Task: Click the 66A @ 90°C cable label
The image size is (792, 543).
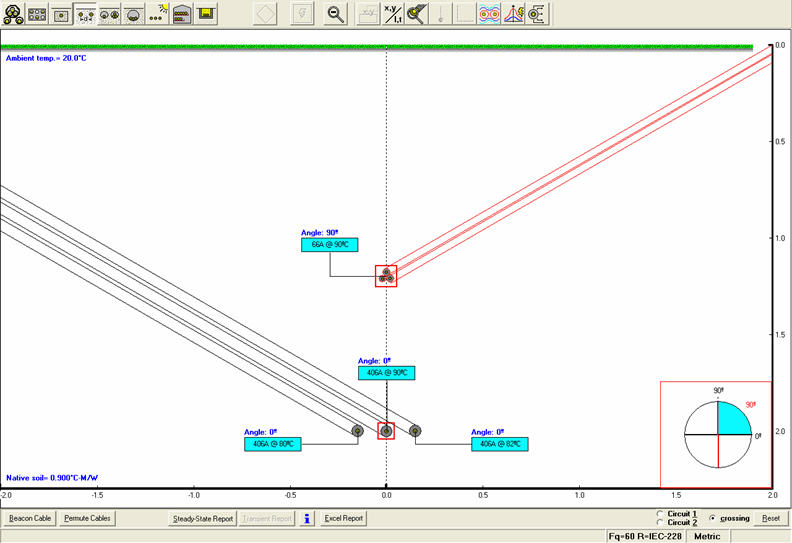Action: [x=330, y=245]
